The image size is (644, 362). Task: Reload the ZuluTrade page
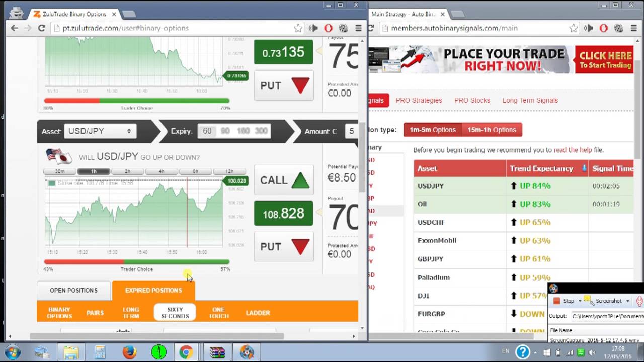42,28
